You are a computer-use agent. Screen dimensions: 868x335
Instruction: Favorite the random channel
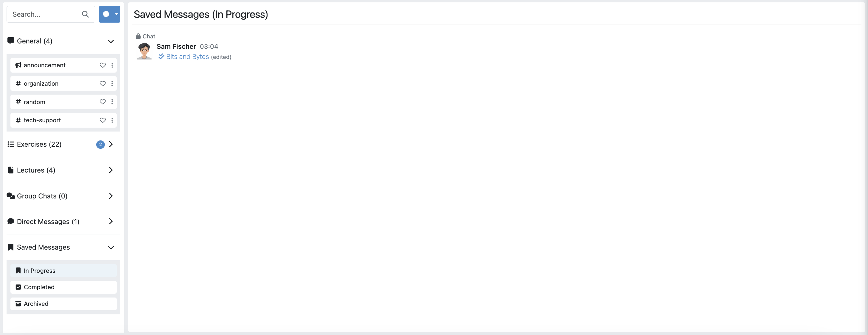tap(103, 102)
